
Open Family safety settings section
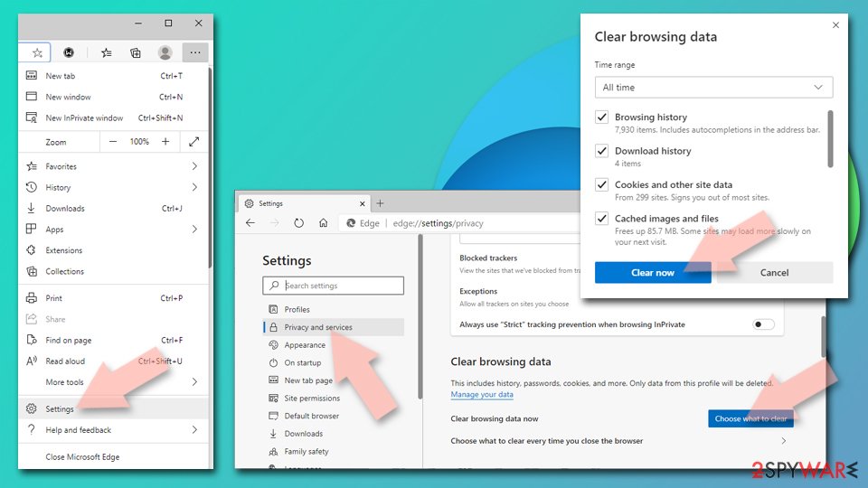point(334,451)
